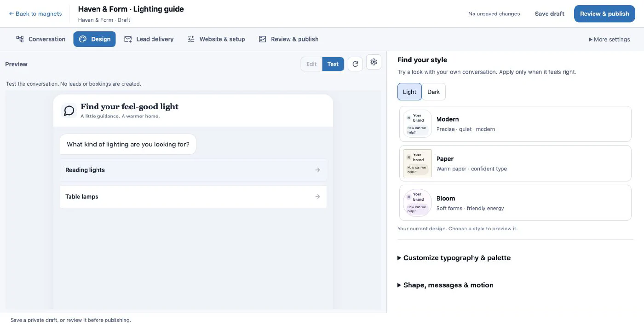
Task: Select the Light theme option
Action: coord(409,92)
